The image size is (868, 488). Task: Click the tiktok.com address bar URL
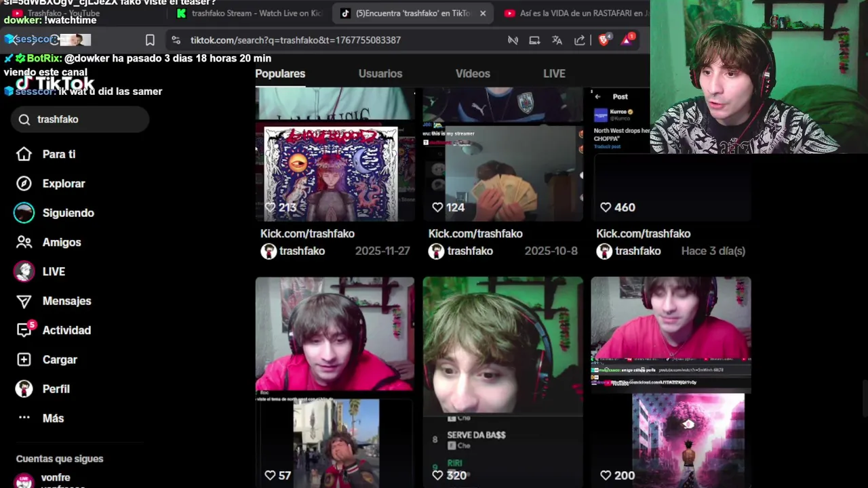[296, 40]
